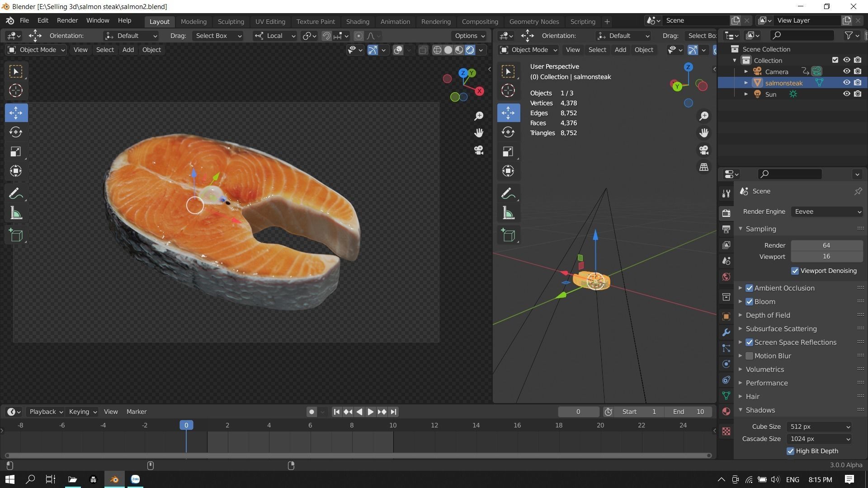The height and width of the screenshot is (488, 868).
Task: Switch to the Shading workspace tab
Action: pyautogui.click(x=358, y=22)
